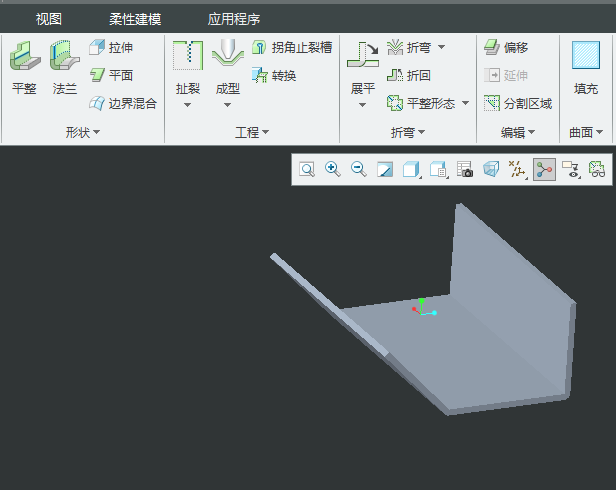Click the 延伸 (Extend) tool
The width and height of the screenshot is (616, 490).
point(506,75)
